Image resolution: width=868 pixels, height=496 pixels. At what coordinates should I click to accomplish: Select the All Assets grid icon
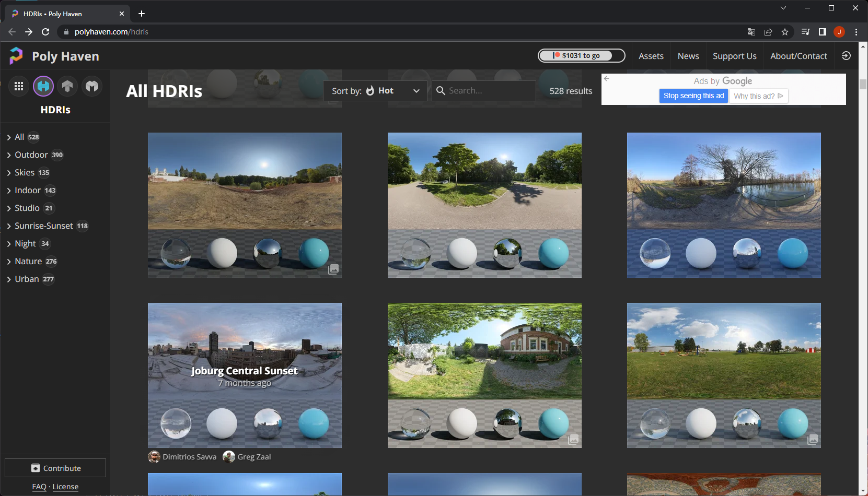[x=19, y=86]
